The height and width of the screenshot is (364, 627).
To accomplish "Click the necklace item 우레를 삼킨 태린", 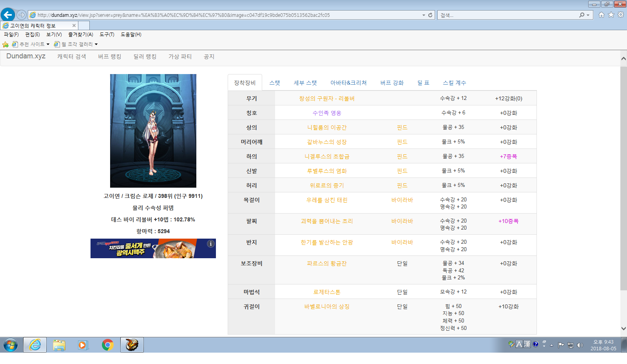I will (327, 200).
